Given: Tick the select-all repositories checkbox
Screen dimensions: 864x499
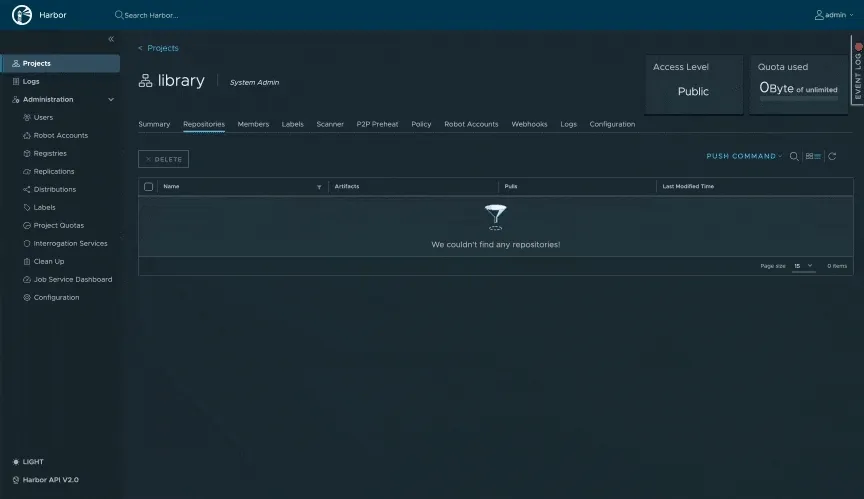Looking at the screenshot, I should [x=149, y=187].
